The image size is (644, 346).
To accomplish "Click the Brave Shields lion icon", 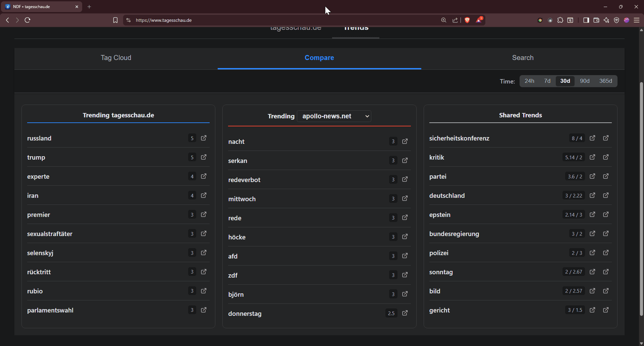I will [x=467, y=20].
